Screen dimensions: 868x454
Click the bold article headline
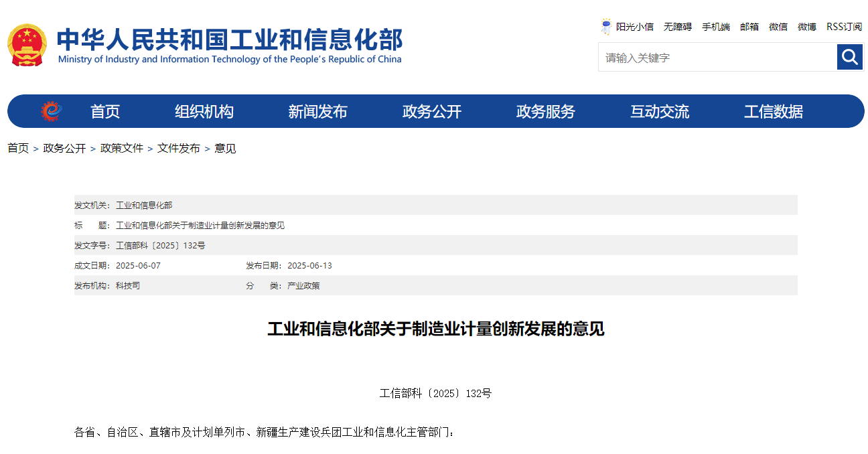[436, 329]
